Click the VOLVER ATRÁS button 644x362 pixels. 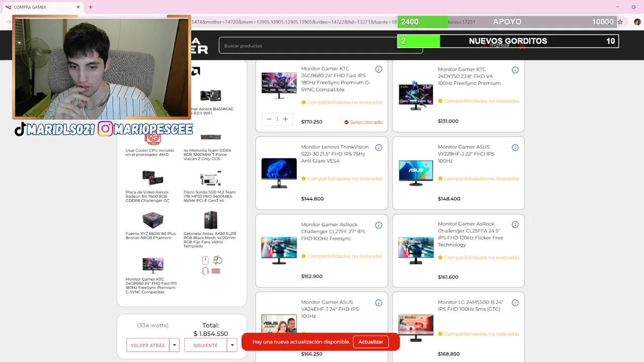pyautogui.click(x=148, y=345)
